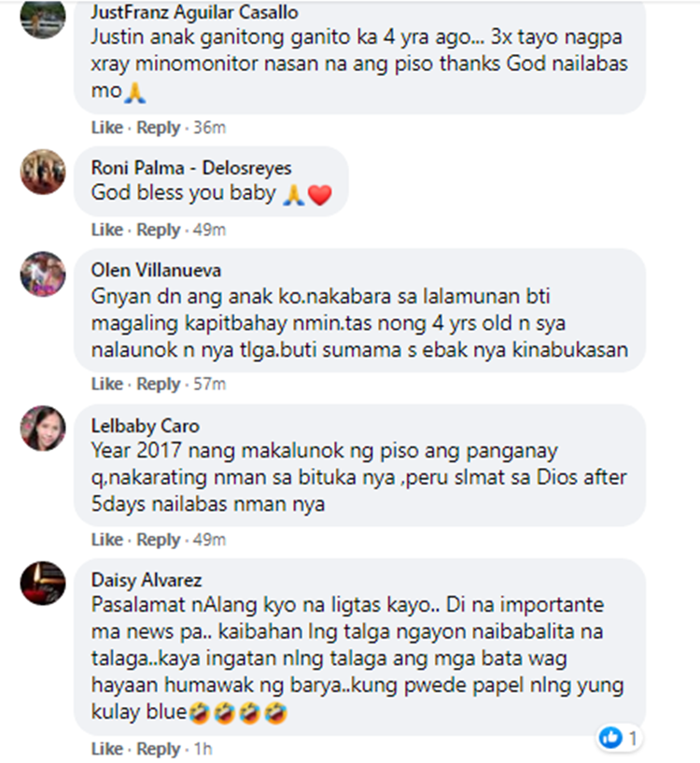The height and width of the screenshot is (763, 700).
Task: Like Roni Palma - Delosreyes comment
Action: pos(107,230)
